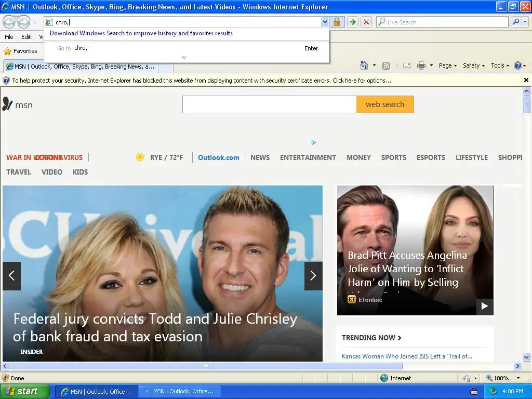Image resolution: width=532 pixels, height=399 pixels.
Task: Play the Brad Pitt video story
Action: click(485, 307)
